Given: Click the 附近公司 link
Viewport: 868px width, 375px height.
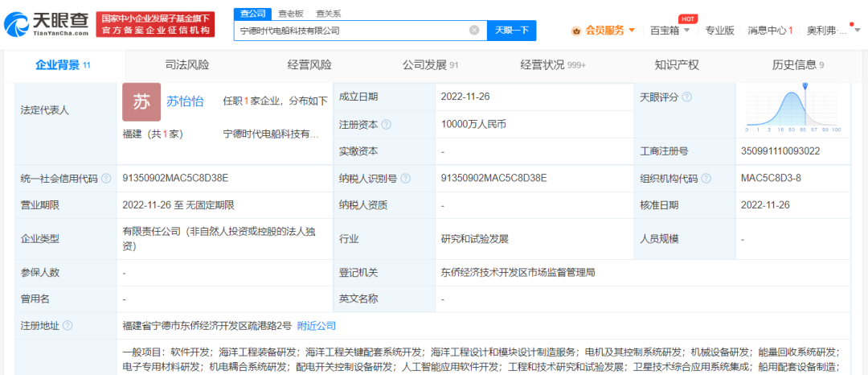Looking at the screenshot, I should (x=317, y=326).
